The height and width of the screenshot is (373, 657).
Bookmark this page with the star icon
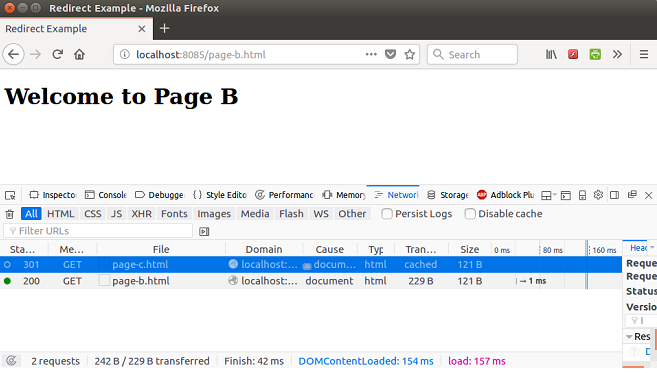[410, 54]
